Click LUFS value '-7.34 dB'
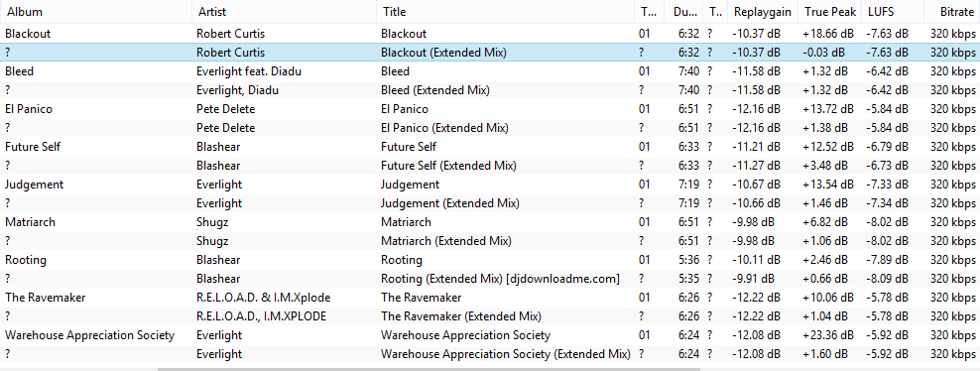This screenshot has width=980, height=371. (x=888, y=203)
